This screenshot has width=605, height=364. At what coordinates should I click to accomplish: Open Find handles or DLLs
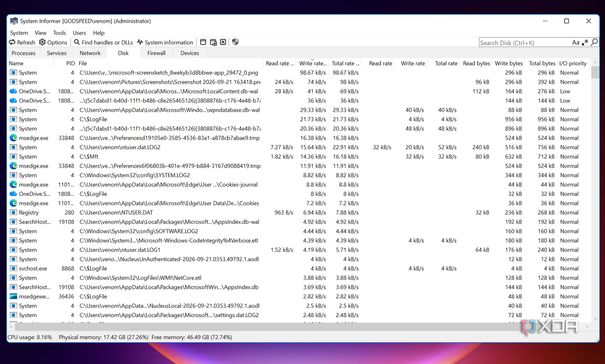click(103, 42)
